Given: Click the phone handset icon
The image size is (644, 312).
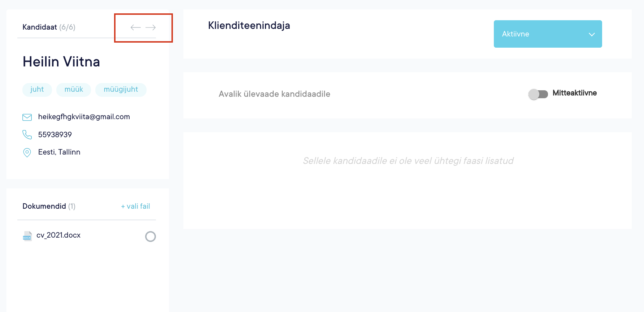Looking at the screenshot, I should (27, 135).
